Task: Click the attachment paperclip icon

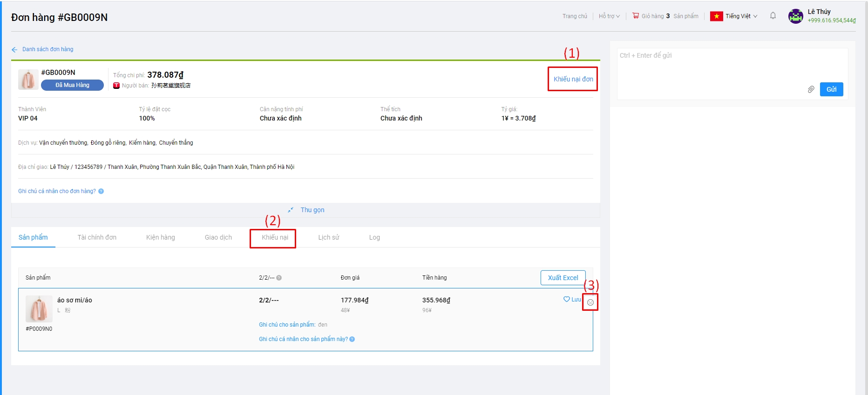Action: click(x=811, y=89)
